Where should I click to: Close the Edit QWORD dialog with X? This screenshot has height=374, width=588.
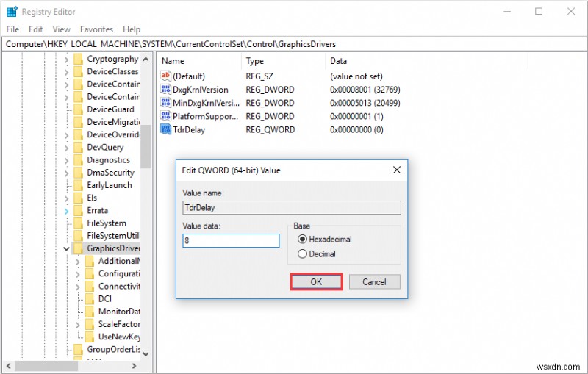(396, 170)
